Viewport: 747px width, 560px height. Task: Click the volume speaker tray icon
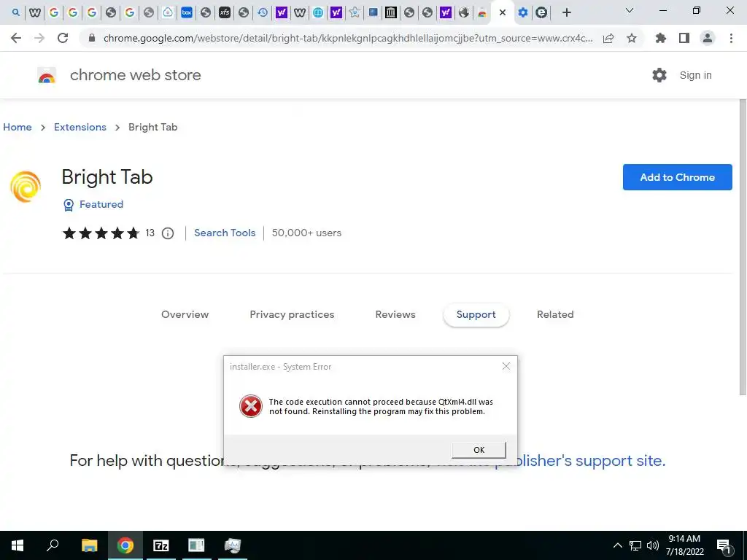[x=653, y=545]
